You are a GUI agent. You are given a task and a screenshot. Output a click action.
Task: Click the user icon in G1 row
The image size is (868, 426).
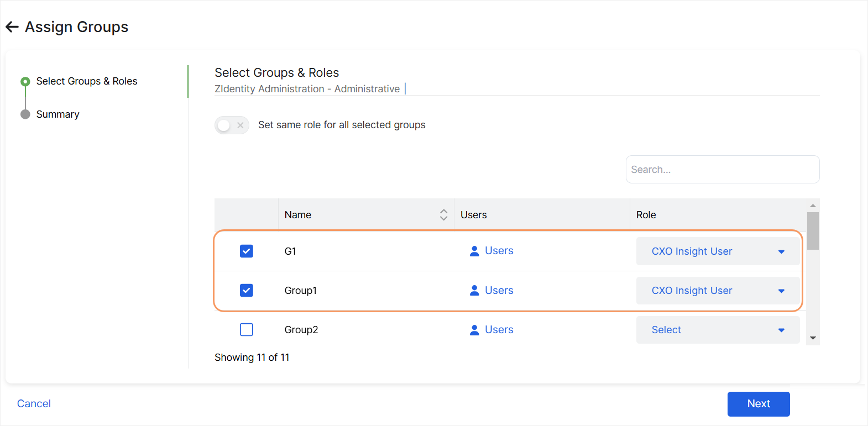tap(474, 251)
